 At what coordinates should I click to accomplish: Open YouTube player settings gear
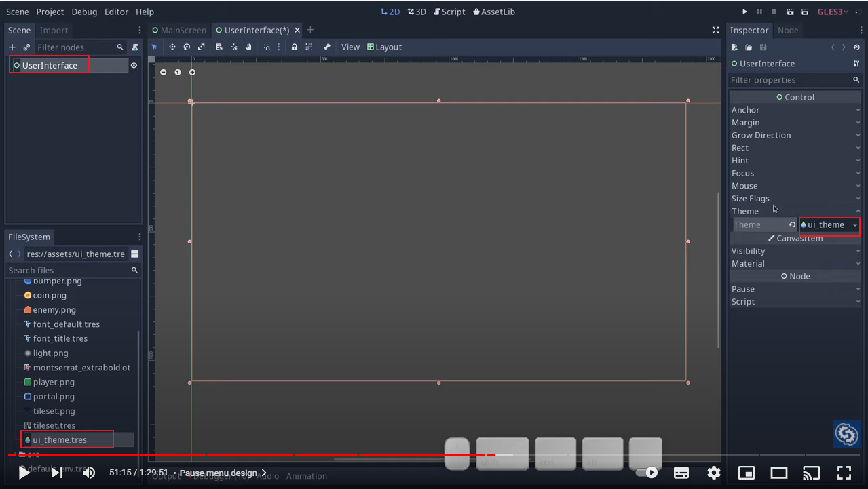713,473
